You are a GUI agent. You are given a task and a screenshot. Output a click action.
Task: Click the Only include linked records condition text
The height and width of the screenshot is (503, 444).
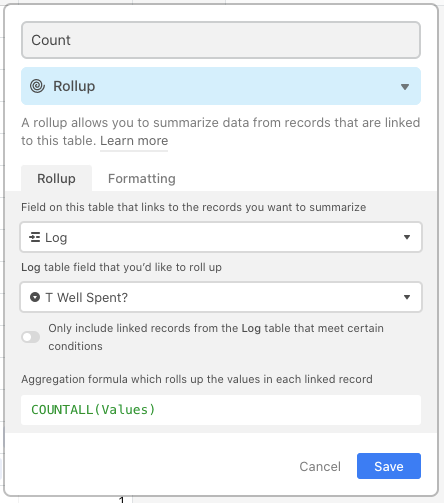click(216, 337)
